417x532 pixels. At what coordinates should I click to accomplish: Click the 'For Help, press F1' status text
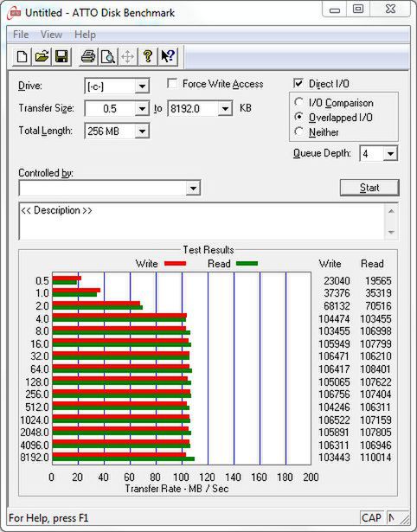[48, 518]
